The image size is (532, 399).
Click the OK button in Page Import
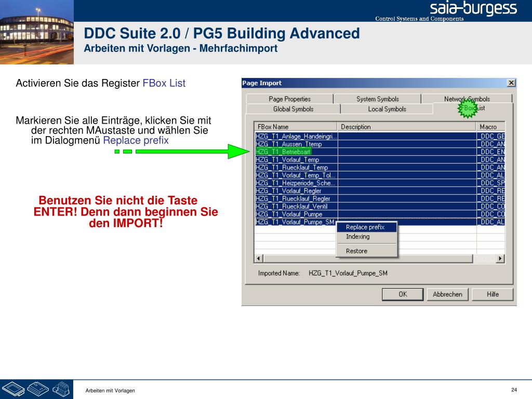click(403, 294)
